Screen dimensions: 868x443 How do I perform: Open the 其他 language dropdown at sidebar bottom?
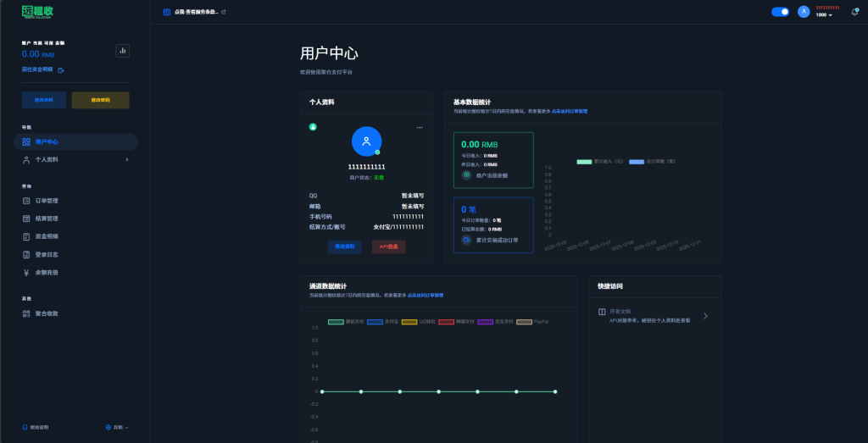pos(117,427)
